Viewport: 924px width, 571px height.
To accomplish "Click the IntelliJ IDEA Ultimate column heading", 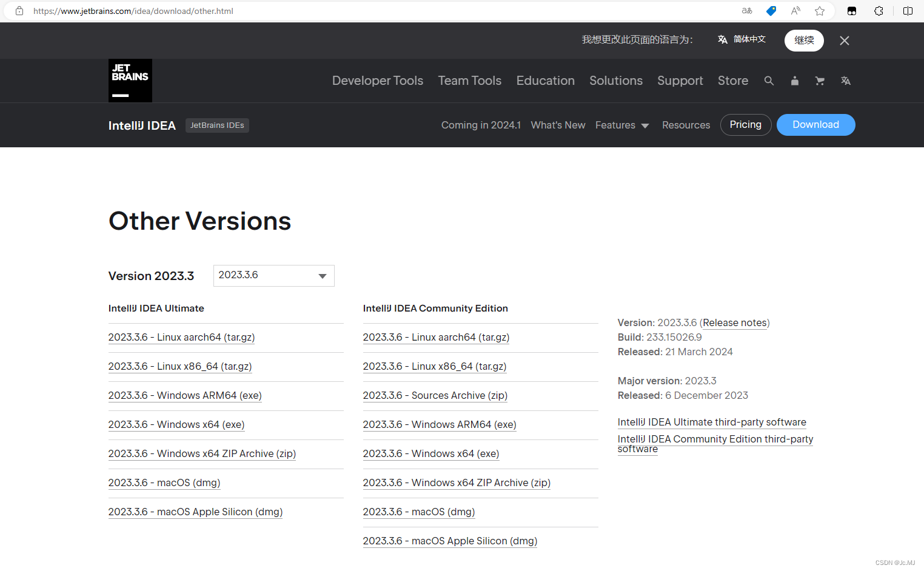I will click(156, 309).
